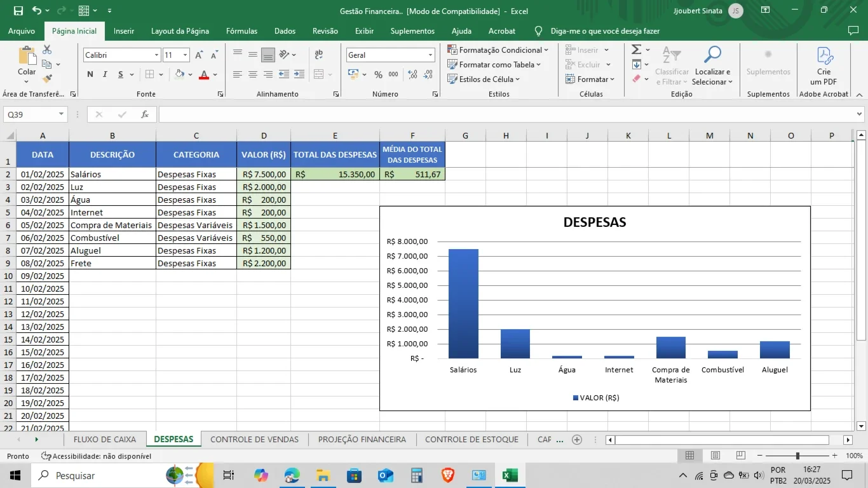Open Formatação Condicional dropdown

498,50
